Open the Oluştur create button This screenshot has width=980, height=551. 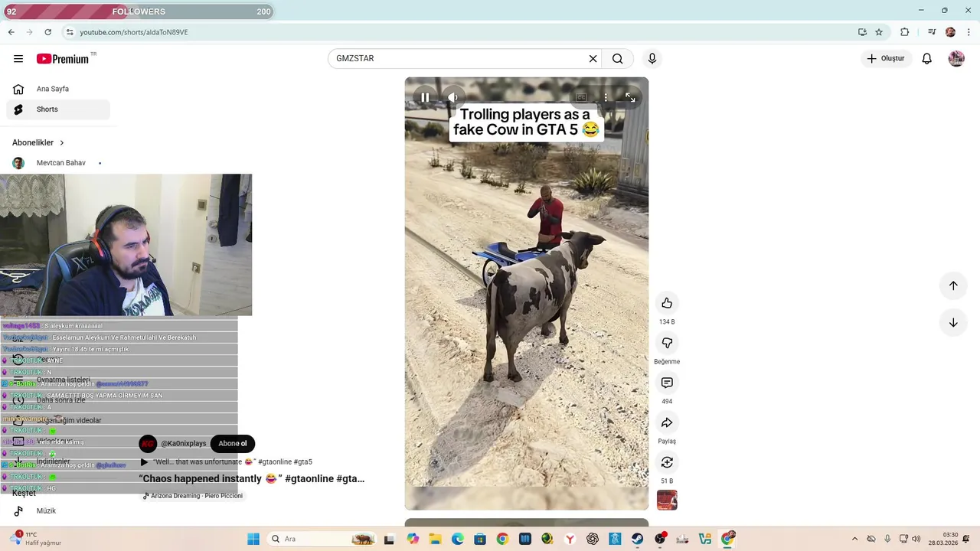pos(885,59)
